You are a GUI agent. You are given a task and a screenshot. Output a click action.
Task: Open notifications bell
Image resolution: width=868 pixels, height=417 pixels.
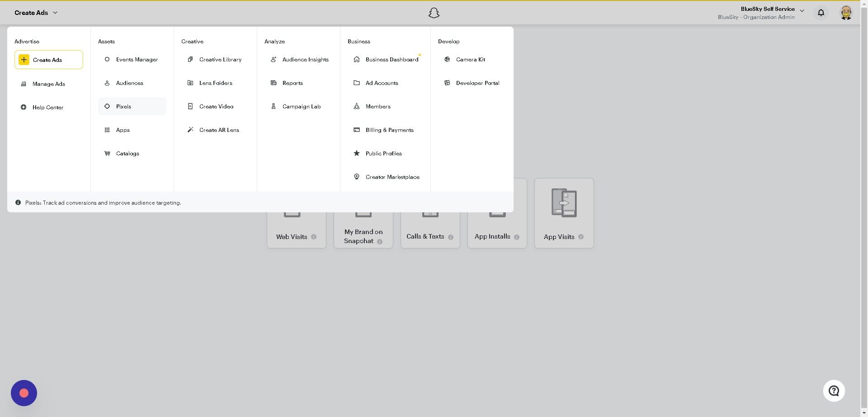pyautogui.click(x=821, y=13)
